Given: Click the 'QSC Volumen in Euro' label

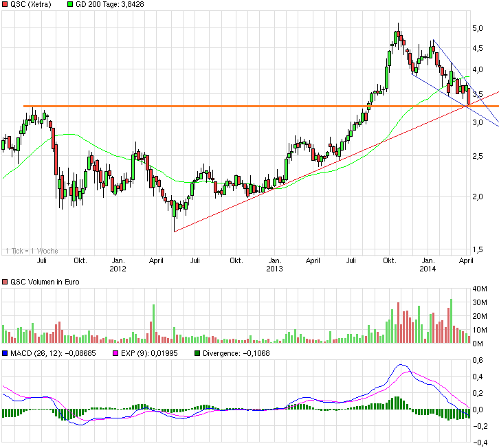Looking at the screenshot, I should [45, 282].
